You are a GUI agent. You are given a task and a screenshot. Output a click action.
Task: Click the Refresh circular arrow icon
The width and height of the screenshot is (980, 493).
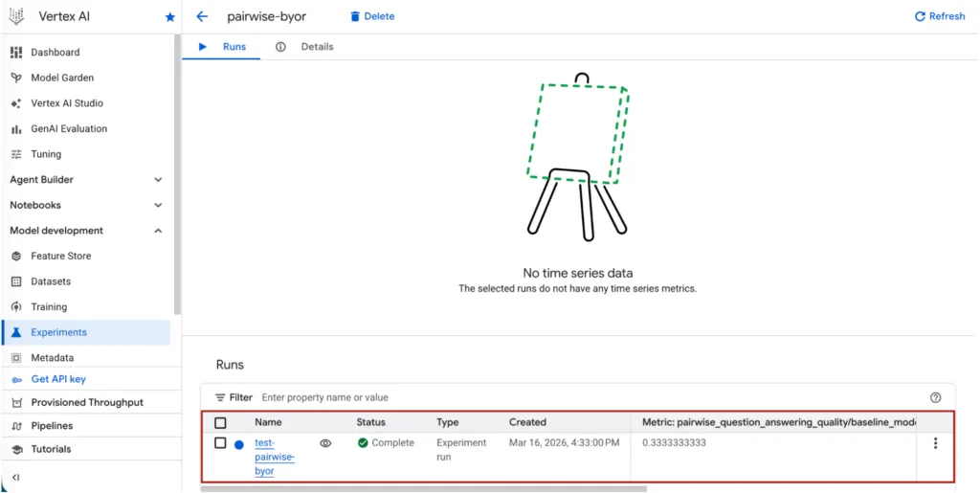[x=920, y=16]
